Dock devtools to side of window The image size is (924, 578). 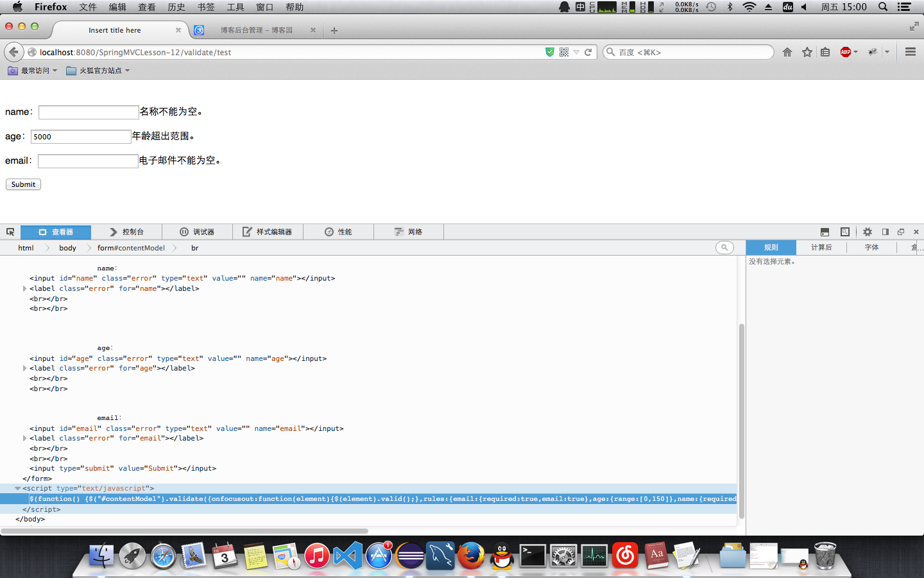point(886,232)
